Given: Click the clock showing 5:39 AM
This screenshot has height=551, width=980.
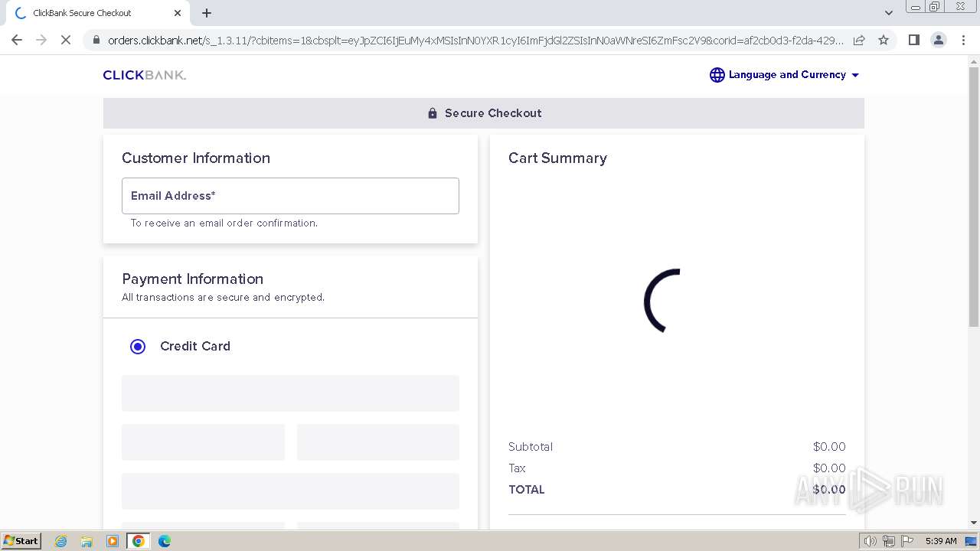Looking at the screenshot, I should pyautogui.click(x=941, y=541).
